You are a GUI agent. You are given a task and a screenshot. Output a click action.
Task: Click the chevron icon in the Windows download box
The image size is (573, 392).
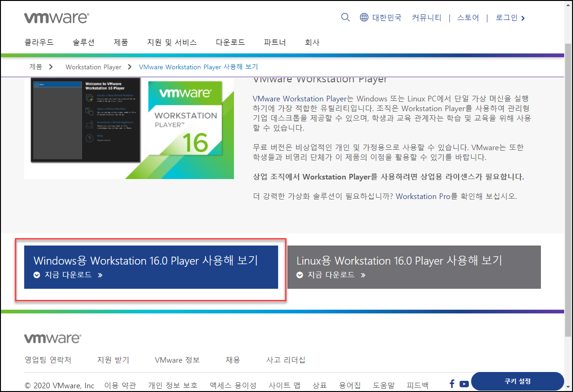[x=37, y=275]
